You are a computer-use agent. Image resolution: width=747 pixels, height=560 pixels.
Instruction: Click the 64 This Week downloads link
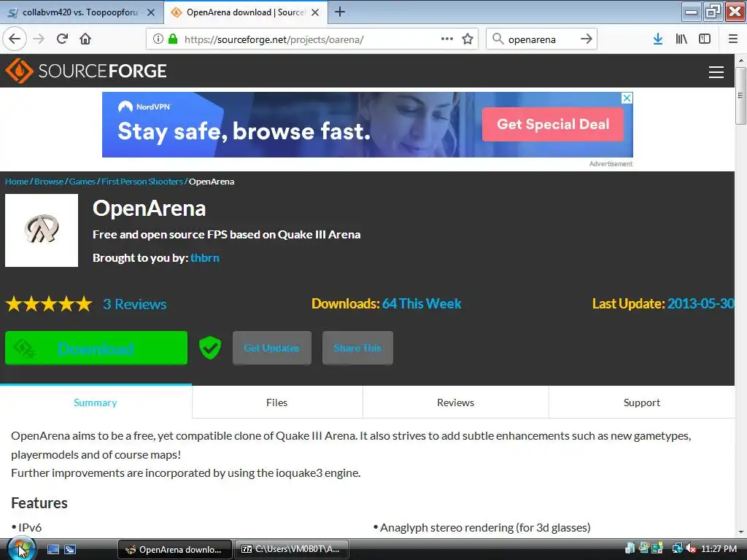(x=422, y=303)
